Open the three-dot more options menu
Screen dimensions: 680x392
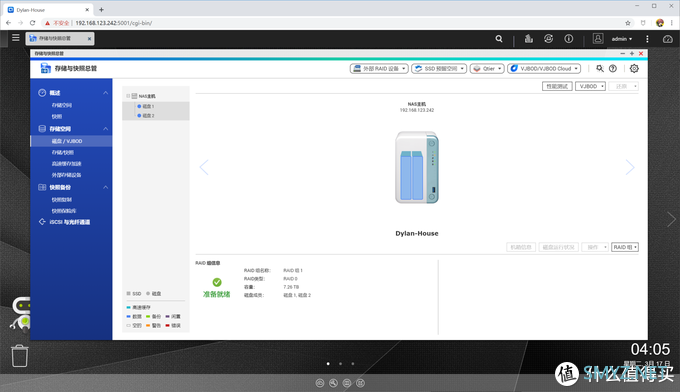click(647, 39)
